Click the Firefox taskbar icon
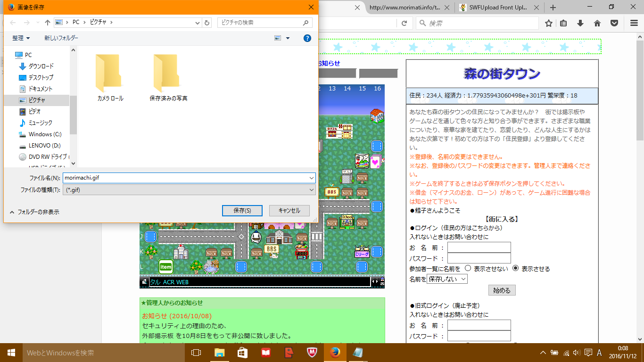 coord(335,353)
